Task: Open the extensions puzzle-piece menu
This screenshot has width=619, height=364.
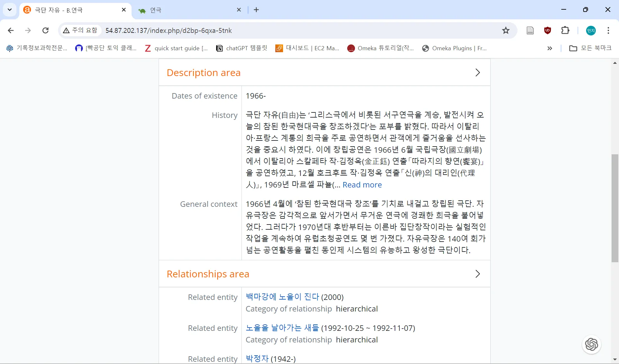Action: point(565,31)
